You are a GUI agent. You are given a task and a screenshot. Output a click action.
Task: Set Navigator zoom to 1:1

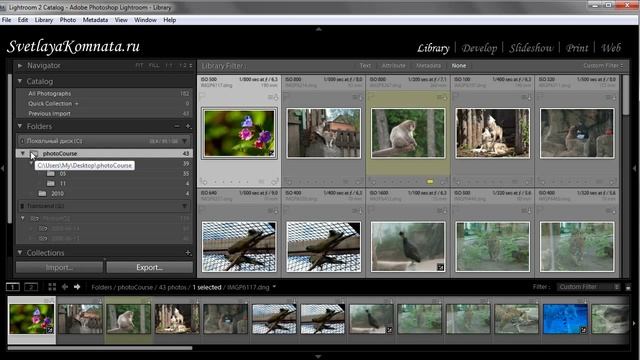[169, 65]
